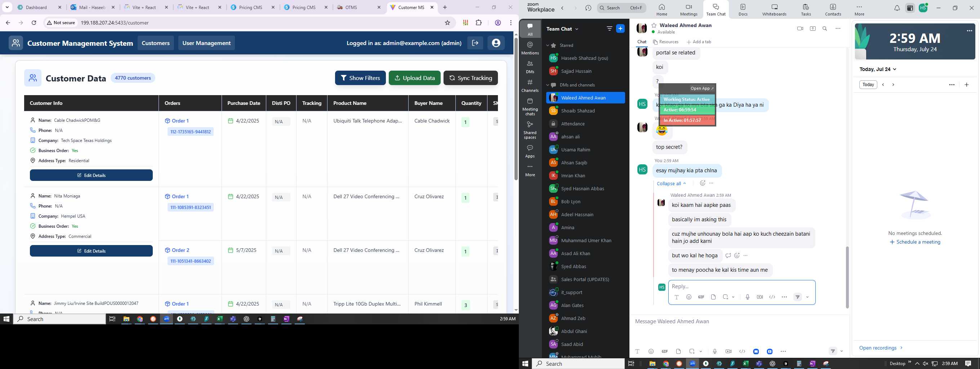Show hidden system tray icons
Image resolution: width=980 pixels, height=369 pixels.
917,364
